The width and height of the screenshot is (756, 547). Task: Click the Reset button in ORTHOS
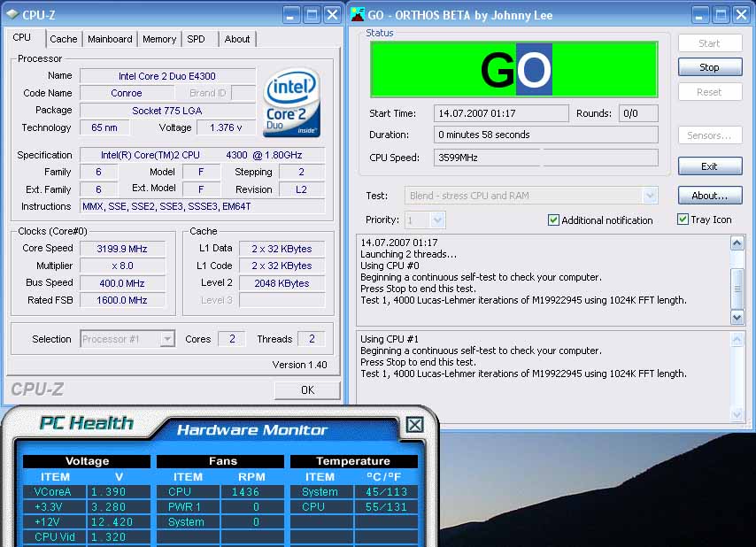[x=710, y=92]
